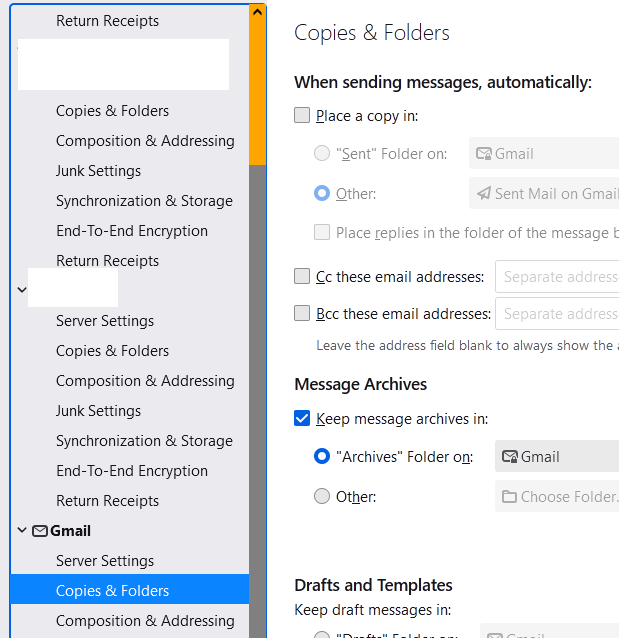The image size is (619, 638).
Task: Open Server Settings under Gmail
Action: pyautogui.click(x=105, y=561)
